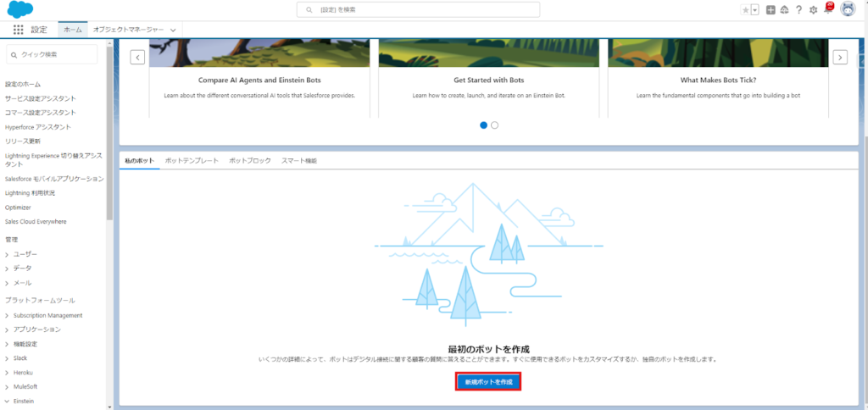
Task: Open コマース設定アシスタント
Action: pos(41,113)
